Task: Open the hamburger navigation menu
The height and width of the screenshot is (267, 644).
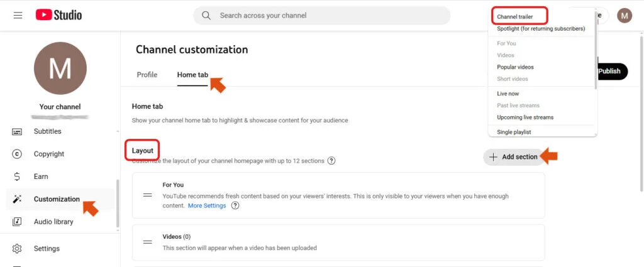Action: pos(18,15)
